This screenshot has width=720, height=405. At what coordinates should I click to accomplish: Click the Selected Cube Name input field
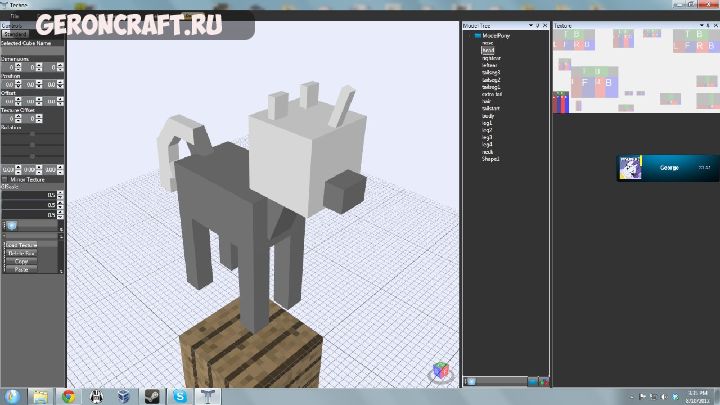33,51
